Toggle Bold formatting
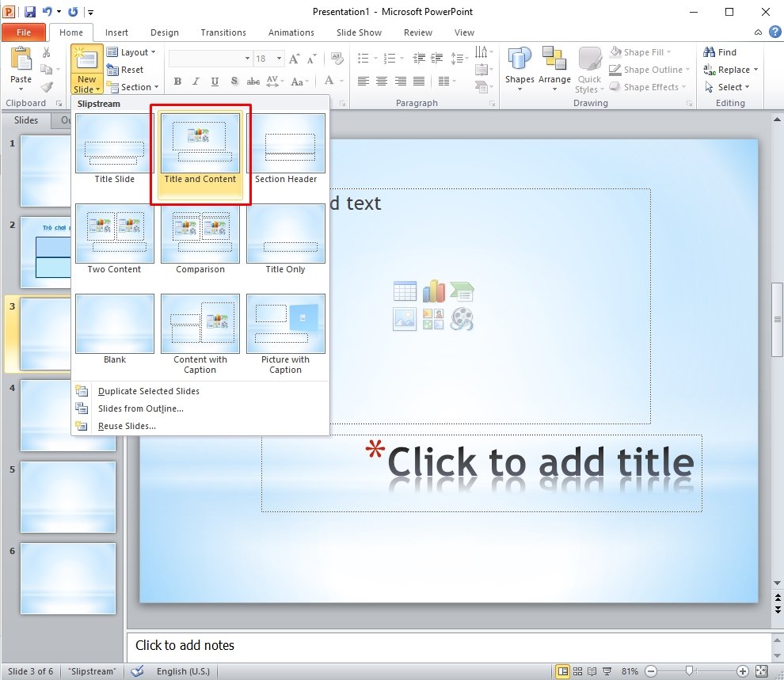Viewport: 784px width, 680px height. (177, 82)
